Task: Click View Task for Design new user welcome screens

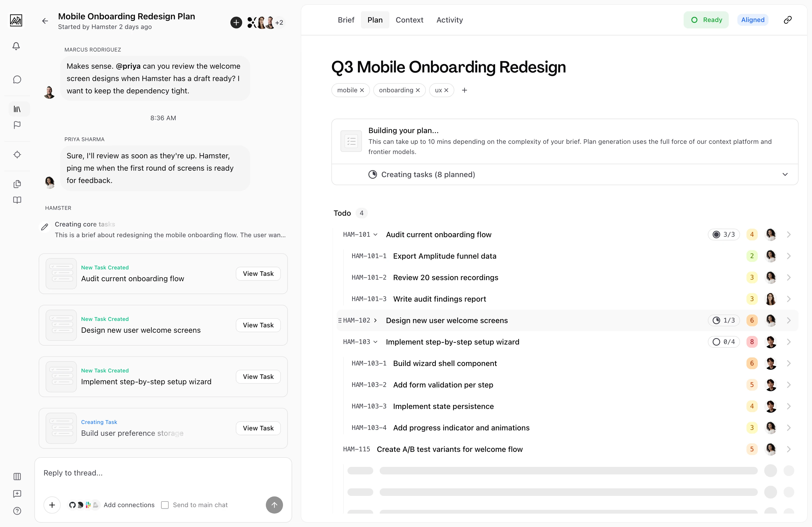Action: tap(258, 325)
